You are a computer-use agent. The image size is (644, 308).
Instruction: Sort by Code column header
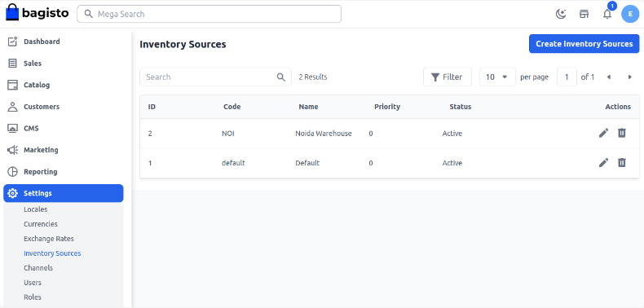click(232, 107)
